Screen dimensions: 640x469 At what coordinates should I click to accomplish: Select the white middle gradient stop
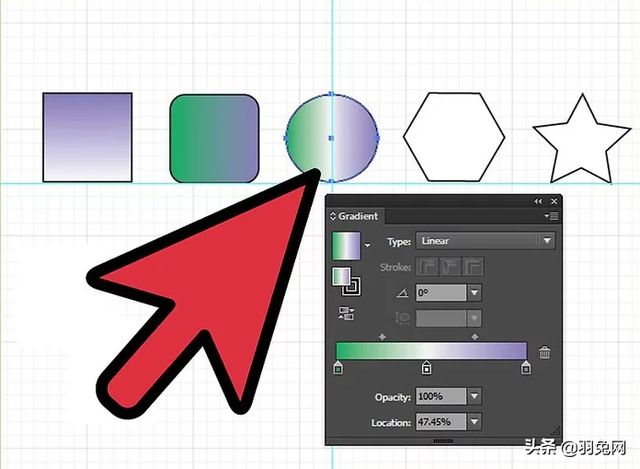click(426, 367)
